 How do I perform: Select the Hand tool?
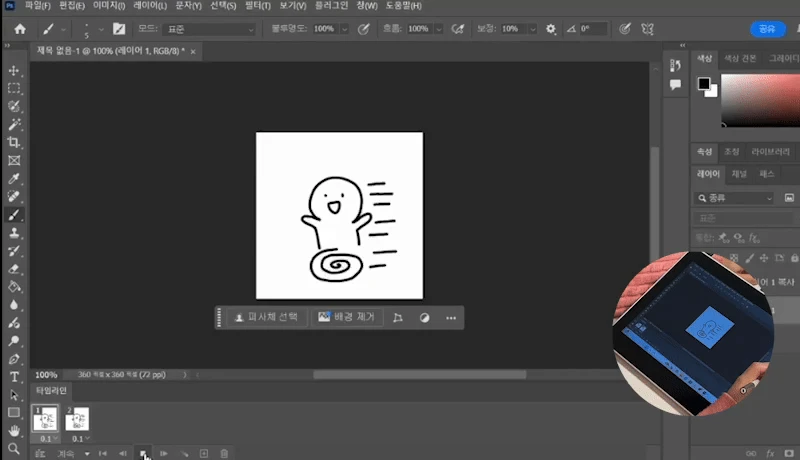click(x=14, y=430)
